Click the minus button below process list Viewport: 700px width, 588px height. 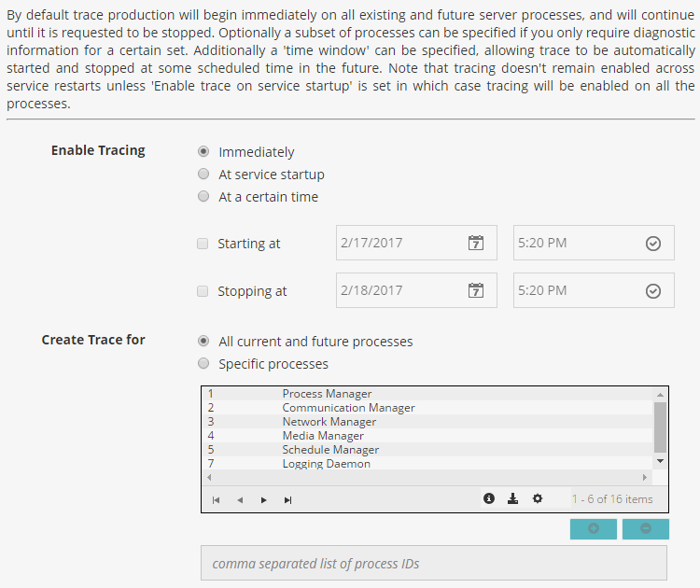click(x=646, y=529)
